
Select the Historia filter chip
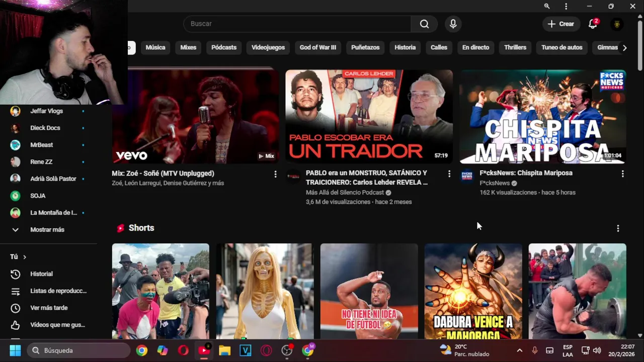(x=405, y=47)
